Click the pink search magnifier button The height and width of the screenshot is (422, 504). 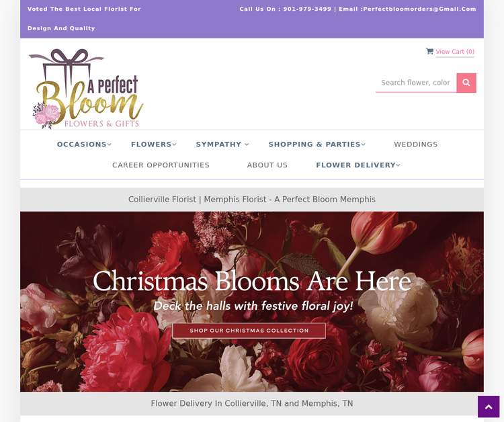(466, 83)
